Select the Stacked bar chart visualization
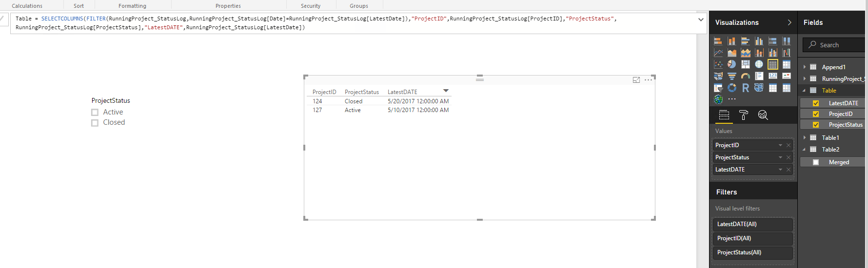Viewport: 868px width, 268px height. pyautogui.click(x=718, y=41)
